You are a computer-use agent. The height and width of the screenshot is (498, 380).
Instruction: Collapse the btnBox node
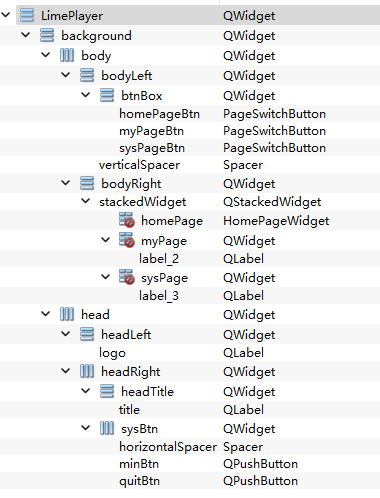86,94
